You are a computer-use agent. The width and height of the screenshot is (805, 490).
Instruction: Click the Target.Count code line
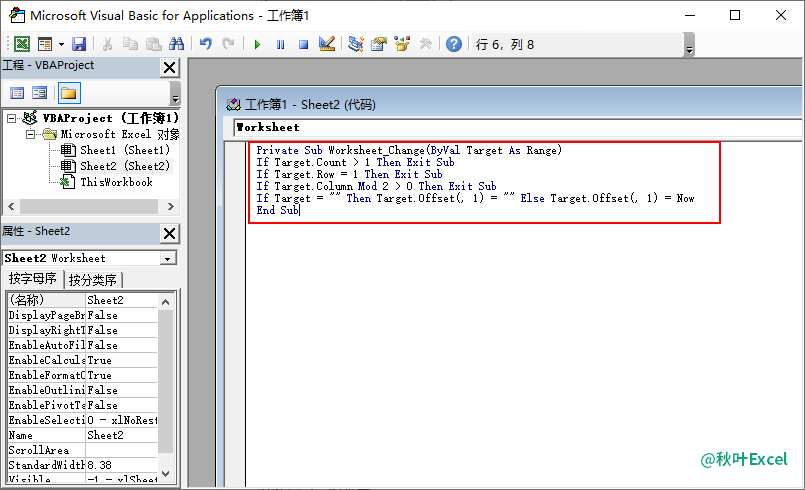coord(355,162)
